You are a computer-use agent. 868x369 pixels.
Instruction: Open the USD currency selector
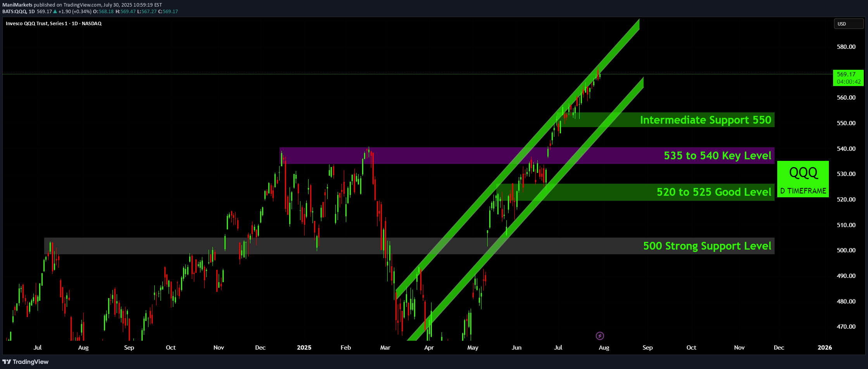point(849,24)
